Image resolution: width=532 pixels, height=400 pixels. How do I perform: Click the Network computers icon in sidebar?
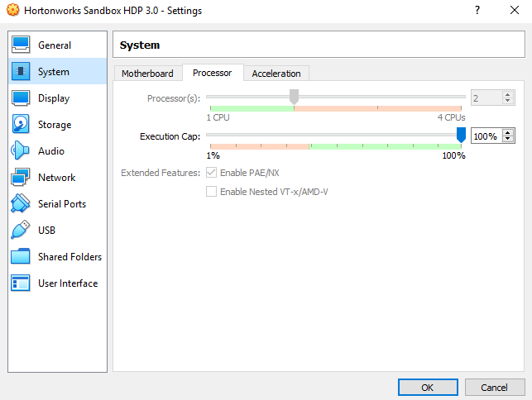pos(21,177)
